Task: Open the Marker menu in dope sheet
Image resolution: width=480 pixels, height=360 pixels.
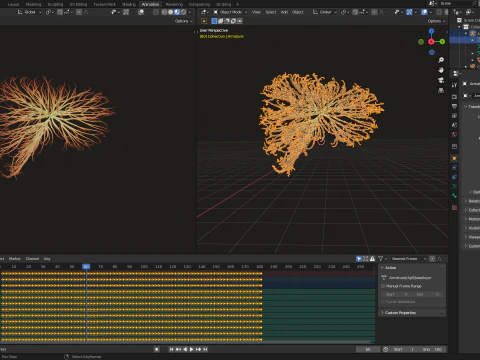Action: pos(15,259)
